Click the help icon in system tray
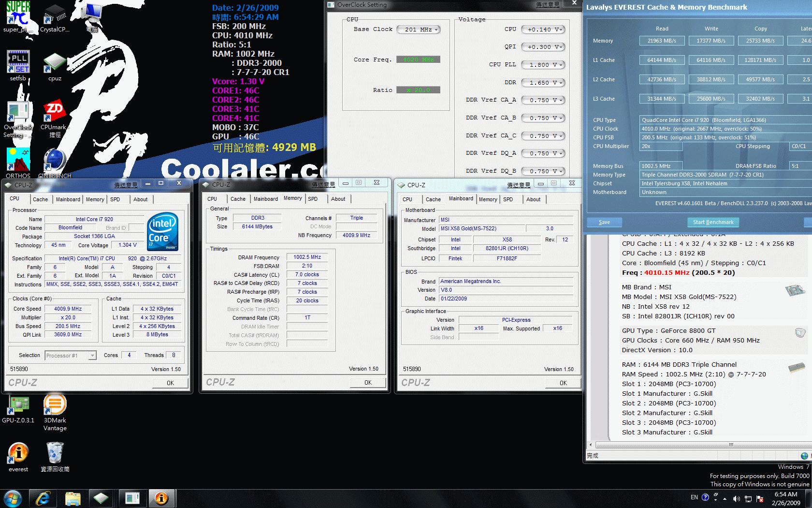812x508 pixels. (x=705, y=497)
